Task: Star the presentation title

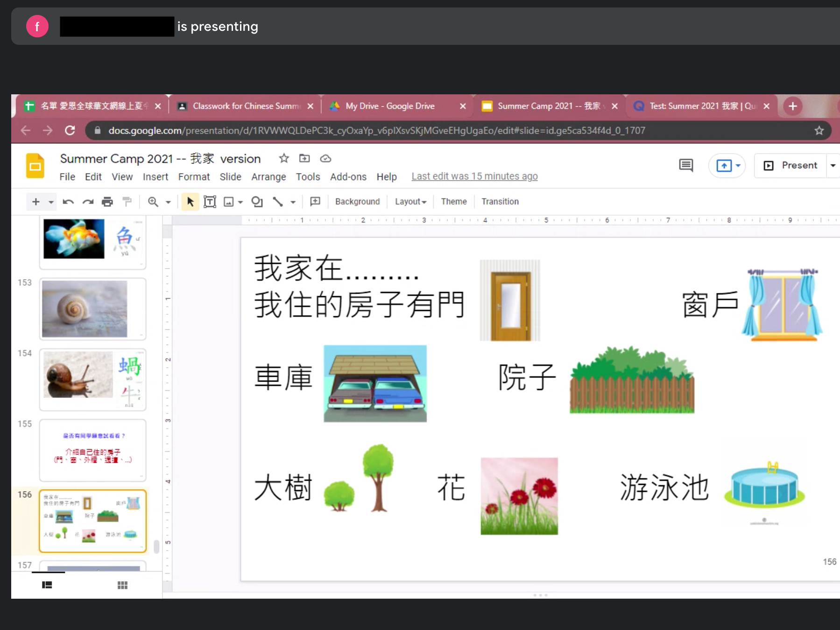Action: pos(283,158)
